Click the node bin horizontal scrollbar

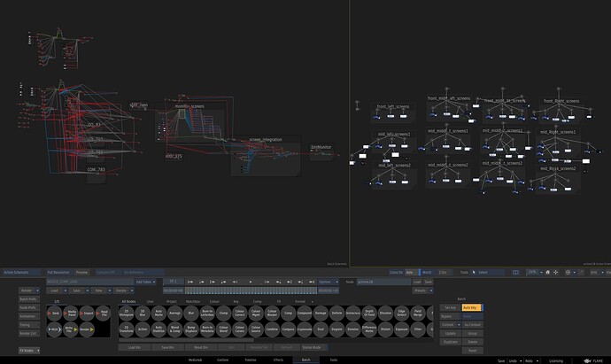[x=186, y=340]
